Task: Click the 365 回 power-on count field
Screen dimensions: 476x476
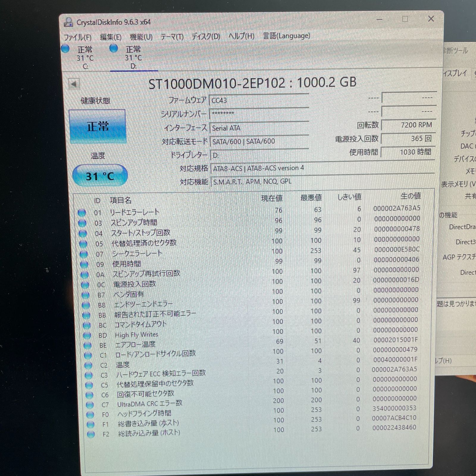Action: pos(408,138)
